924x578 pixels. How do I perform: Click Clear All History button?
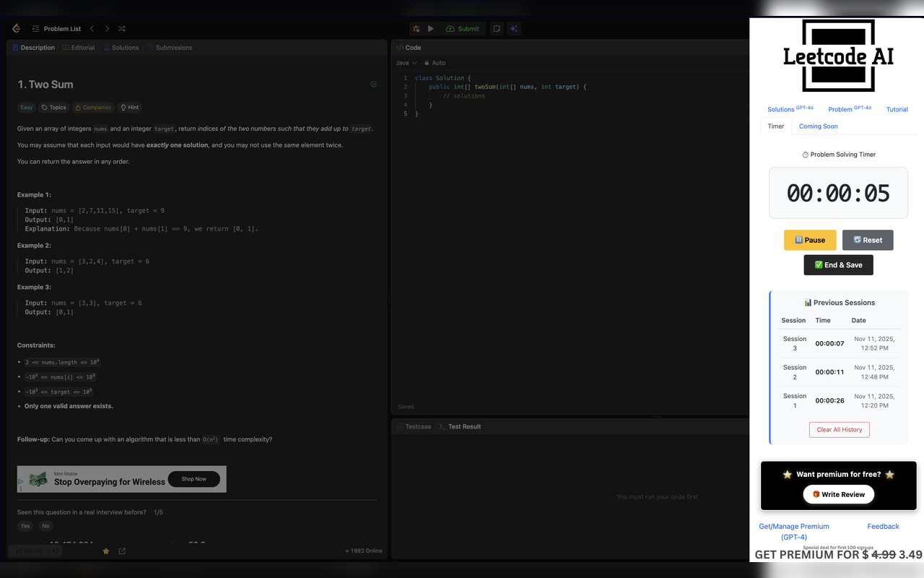point(840,429)
